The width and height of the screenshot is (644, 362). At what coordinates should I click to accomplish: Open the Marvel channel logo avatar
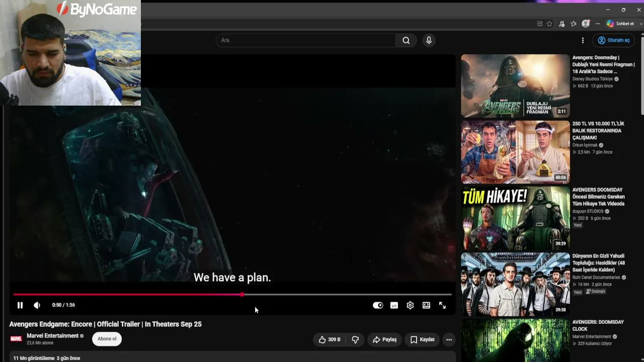[x=16, y=339]
